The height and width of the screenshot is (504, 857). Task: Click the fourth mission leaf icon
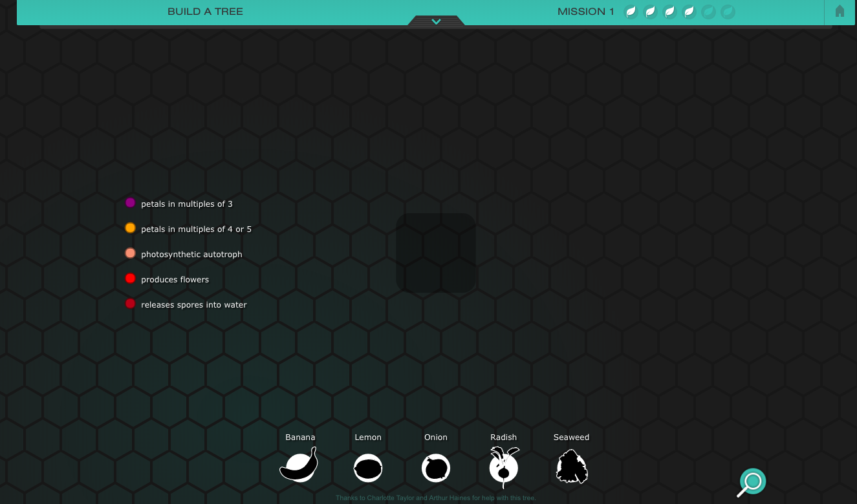[689, 12]
